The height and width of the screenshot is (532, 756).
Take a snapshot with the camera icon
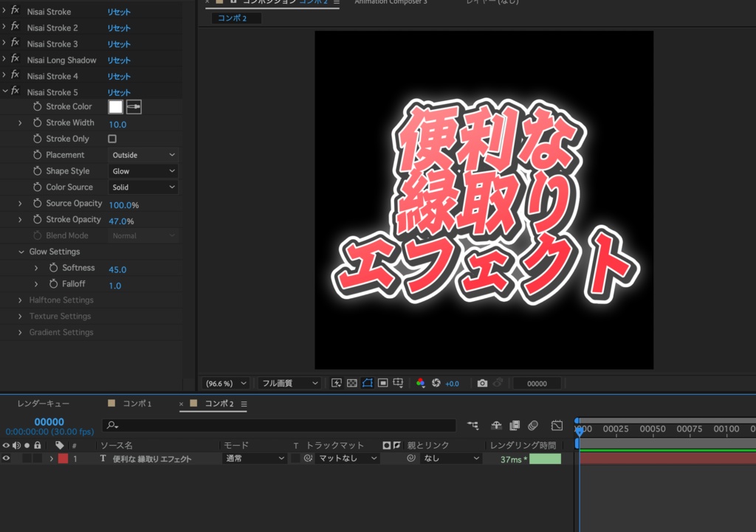coord(483,382)
